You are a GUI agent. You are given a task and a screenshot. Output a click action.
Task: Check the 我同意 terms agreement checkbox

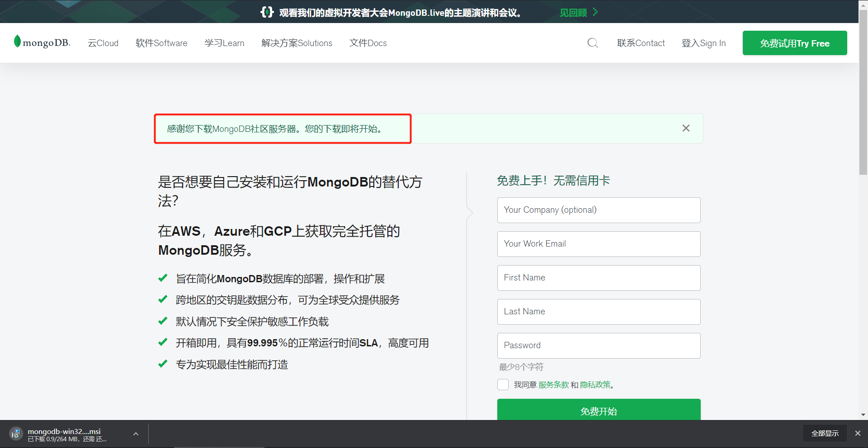(503, 384)
